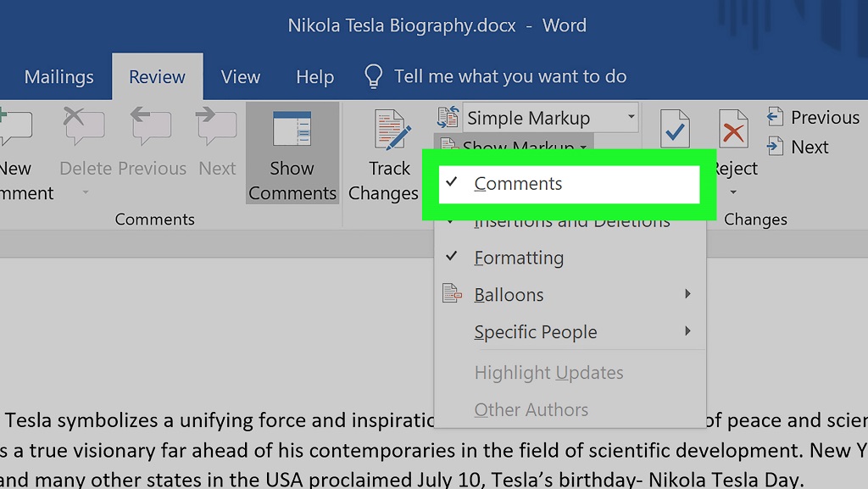Choose Highlight Updates option

[x=548, y=372]
